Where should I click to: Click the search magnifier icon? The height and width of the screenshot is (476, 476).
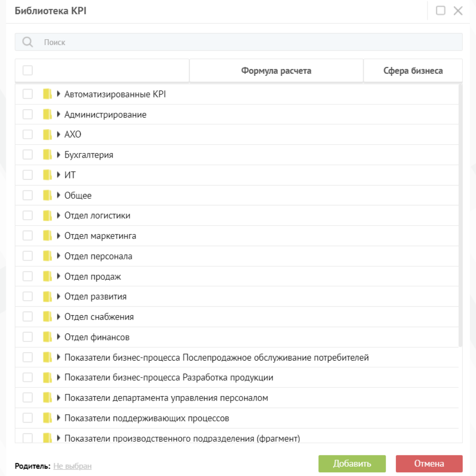(28, 42)
